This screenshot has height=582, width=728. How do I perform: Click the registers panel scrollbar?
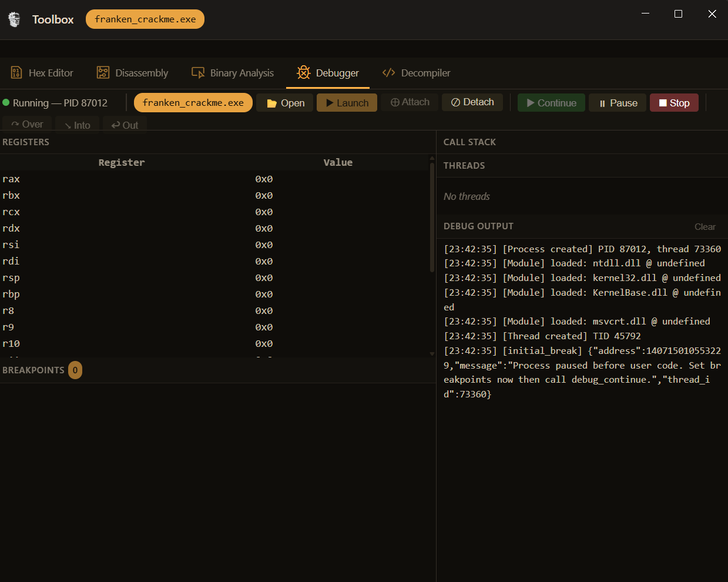pos(432,218)
